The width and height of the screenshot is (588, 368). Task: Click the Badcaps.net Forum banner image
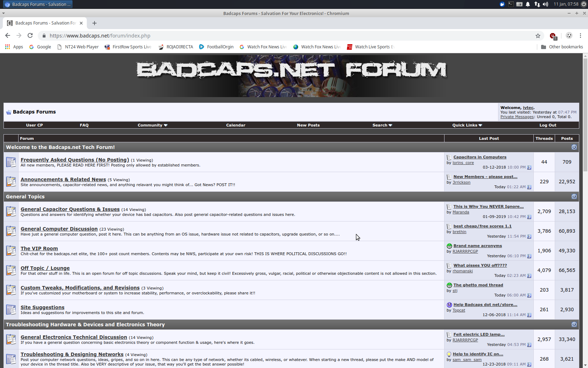[291, 76]
